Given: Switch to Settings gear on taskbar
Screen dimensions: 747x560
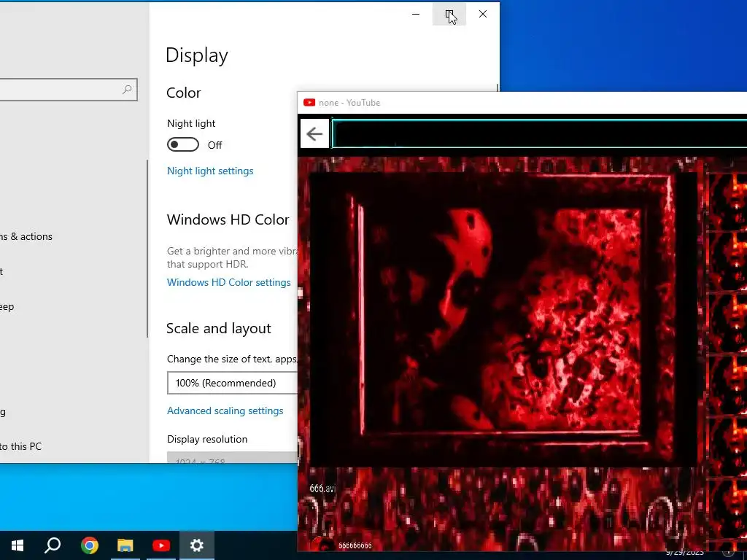Looking at the screenshot, I should [197, 545].
